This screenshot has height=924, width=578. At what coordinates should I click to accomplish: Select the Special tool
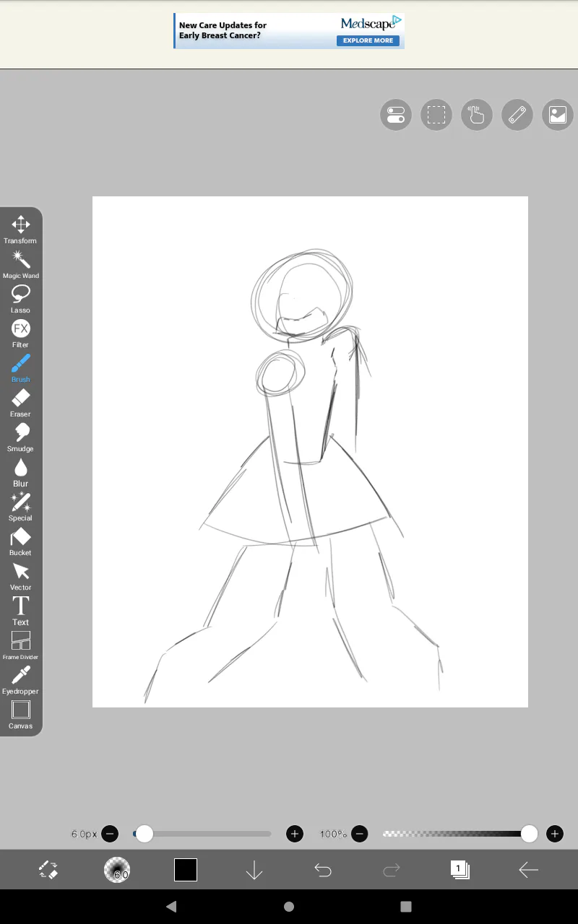21,507
